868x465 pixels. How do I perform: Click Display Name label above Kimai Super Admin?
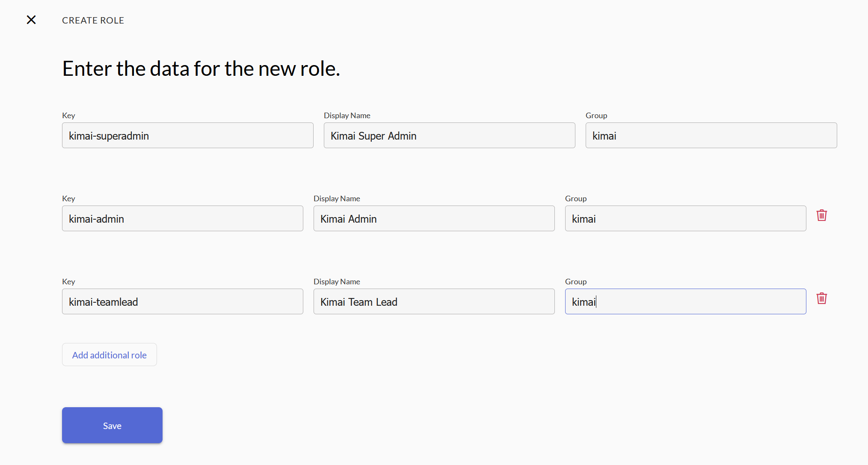[x=347, y=116]
